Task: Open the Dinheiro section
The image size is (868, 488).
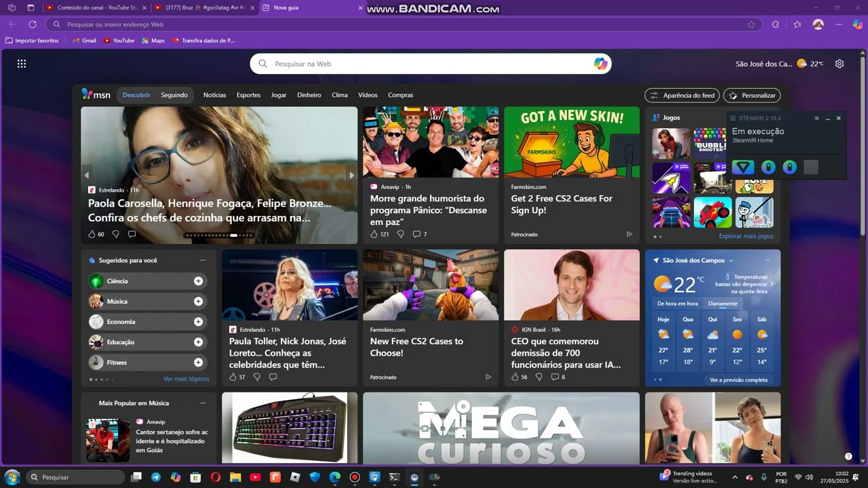Action: point(309,95)
